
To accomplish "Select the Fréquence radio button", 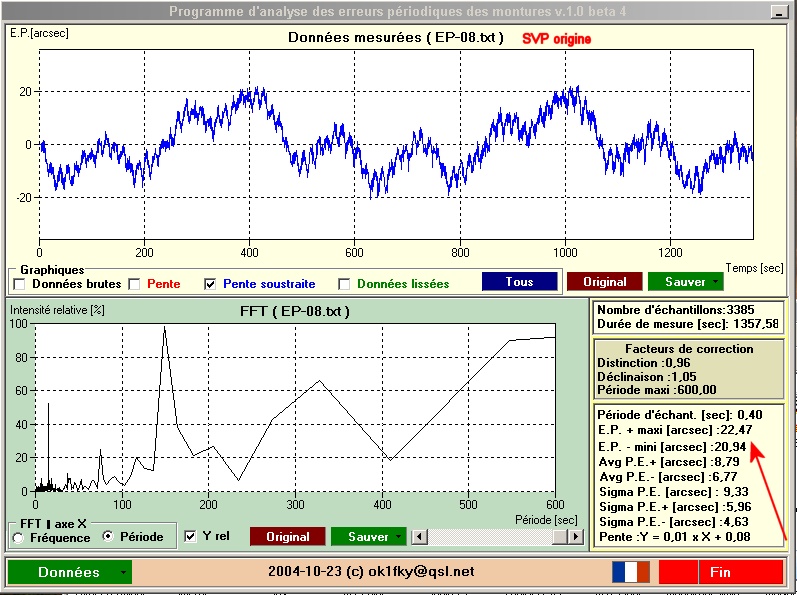I will [18, 538].
